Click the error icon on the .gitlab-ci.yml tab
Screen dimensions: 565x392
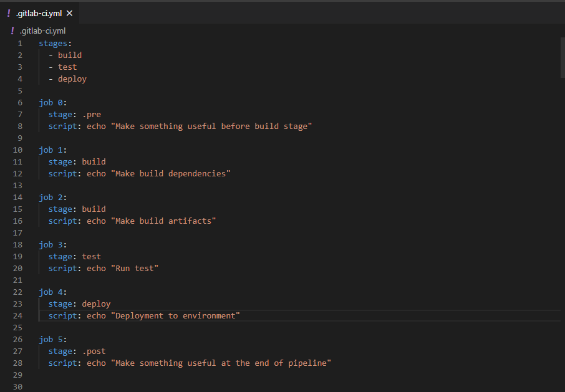pyautogui.click(x=10, y=12)
